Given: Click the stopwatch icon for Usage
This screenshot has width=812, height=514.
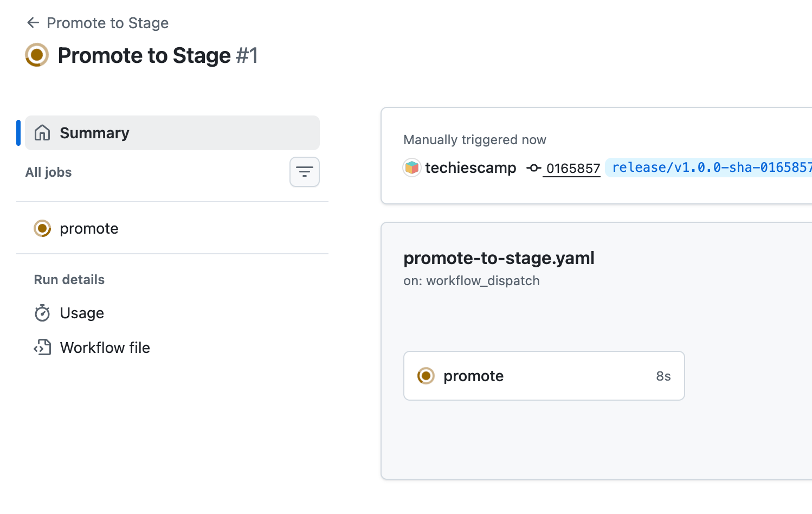Looking at the screenshot, I should (x=42, y=313).
